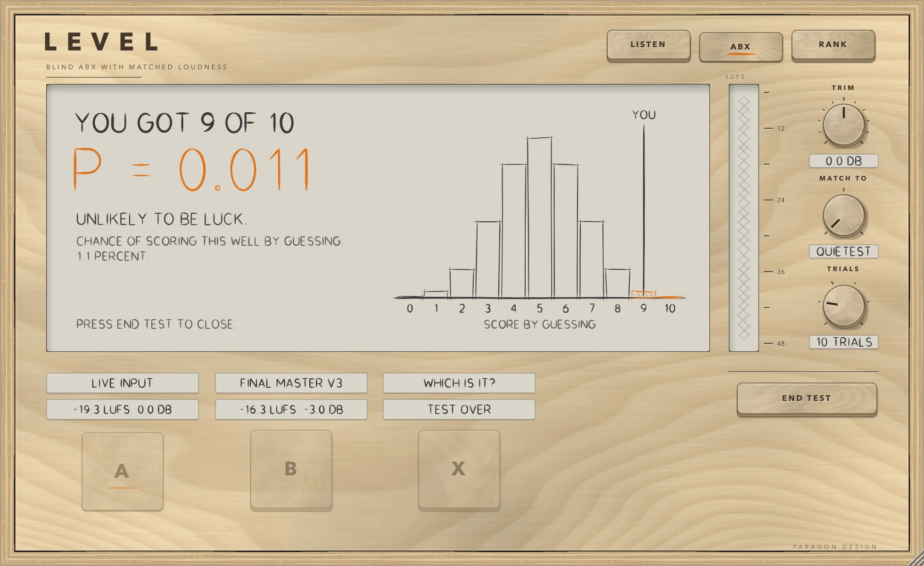Viewport: 924px width, 566px height.
Task: Click the TEST OVER status box
Action: [x=459, y=409]
